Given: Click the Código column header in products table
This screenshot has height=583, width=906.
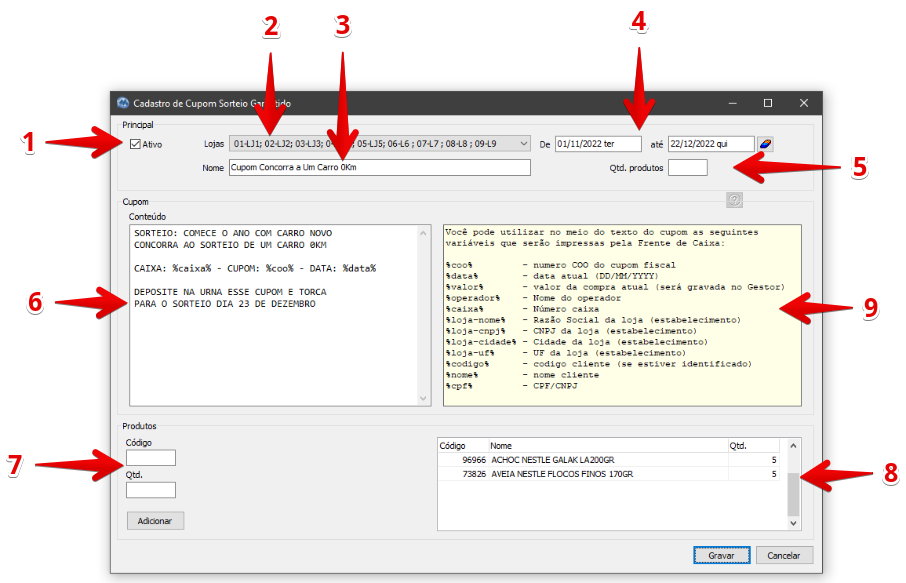Looking at the screenshot, I should (463, 445).
